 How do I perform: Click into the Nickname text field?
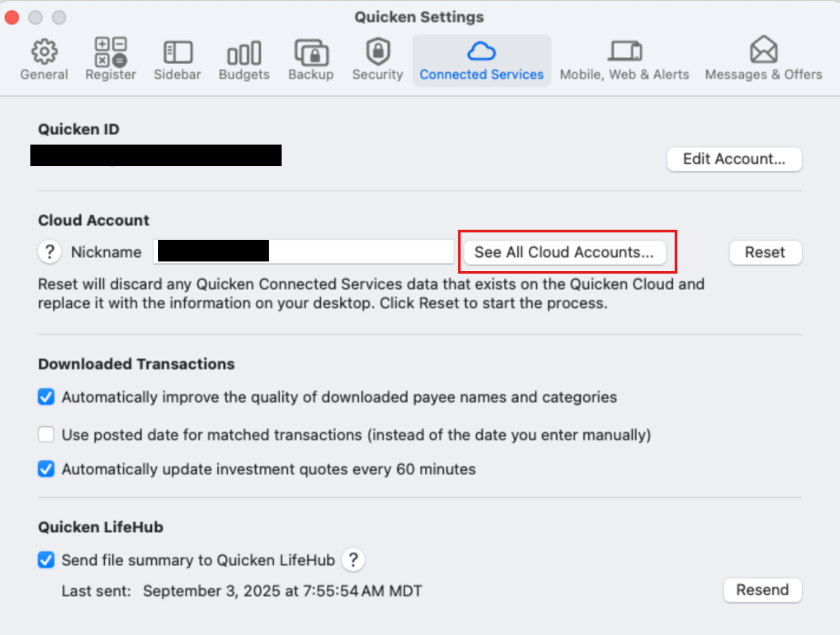[x=303, y=251]
